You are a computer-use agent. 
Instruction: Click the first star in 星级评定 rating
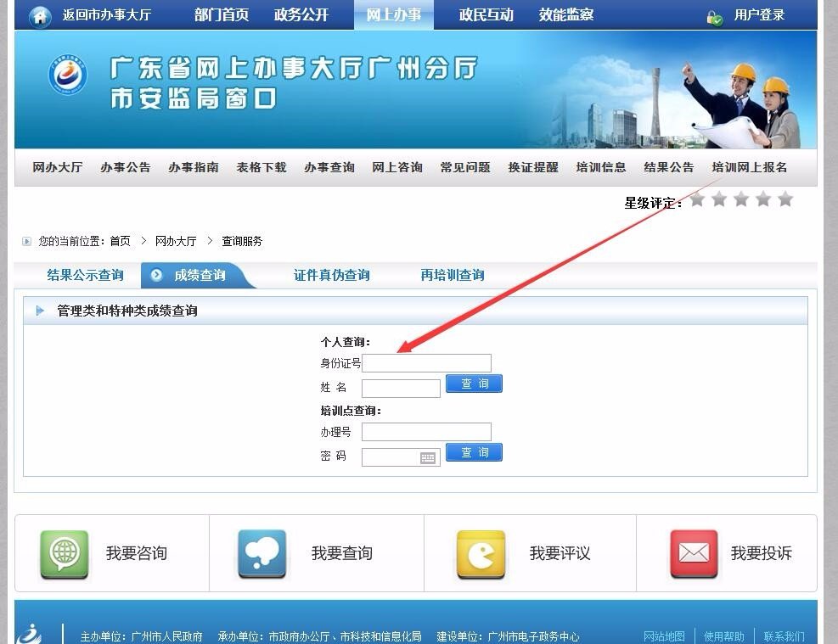698,201
